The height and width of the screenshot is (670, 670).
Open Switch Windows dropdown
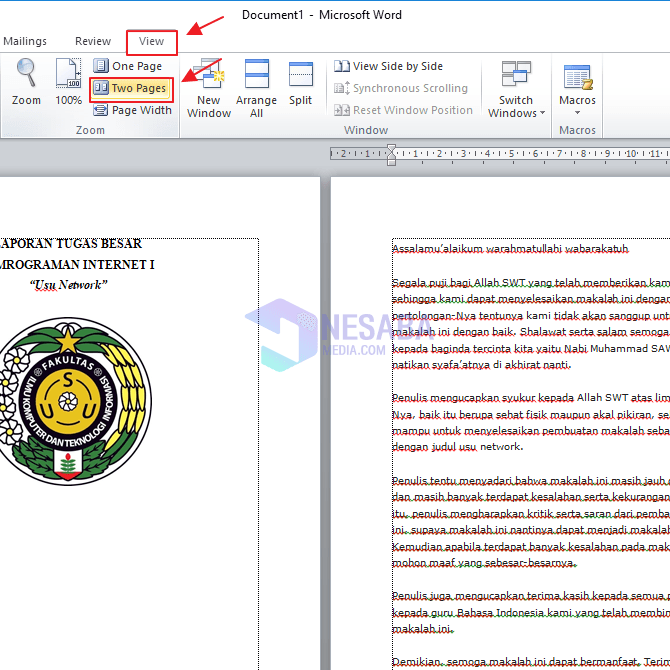tap(516, 89)
